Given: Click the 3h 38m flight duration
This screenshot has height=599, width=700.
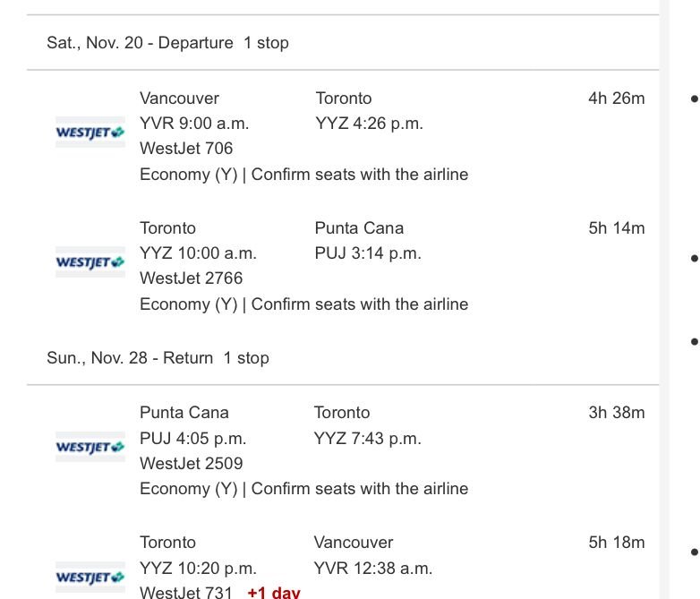Looking at the screenshot, I should 616,413.
